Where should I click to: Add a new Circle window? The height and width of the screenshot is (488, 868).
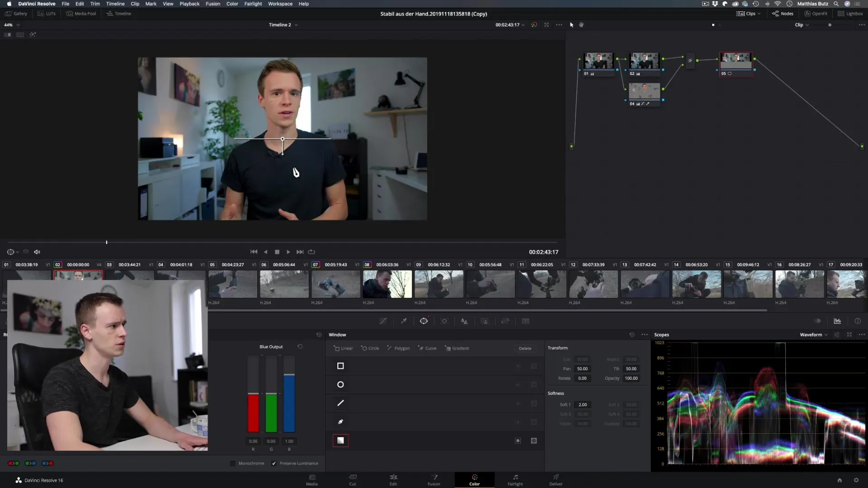point(370,348)
